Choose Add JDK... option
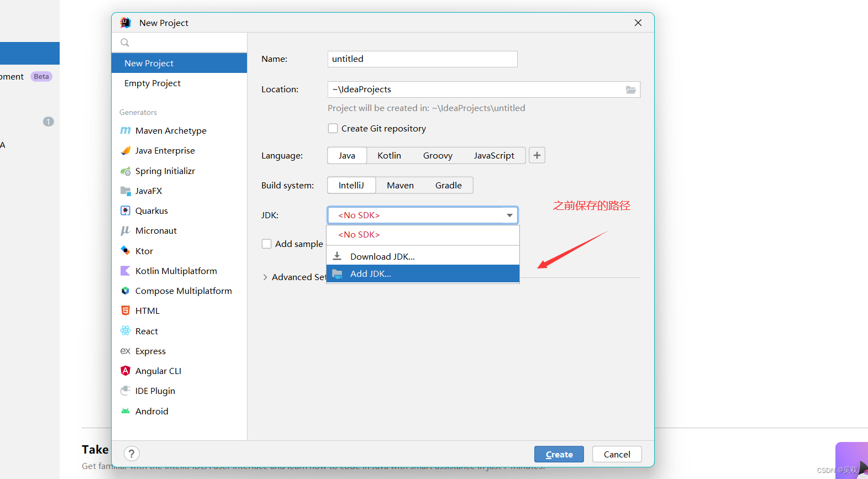868x479 pixels. [423, 273]
